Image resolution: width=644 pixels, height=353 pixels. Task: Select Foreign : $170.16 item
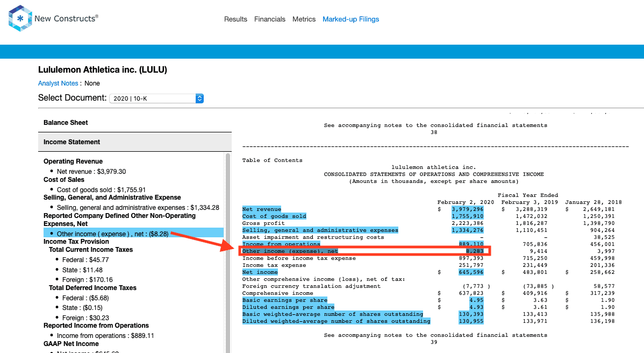coord(87,280)
